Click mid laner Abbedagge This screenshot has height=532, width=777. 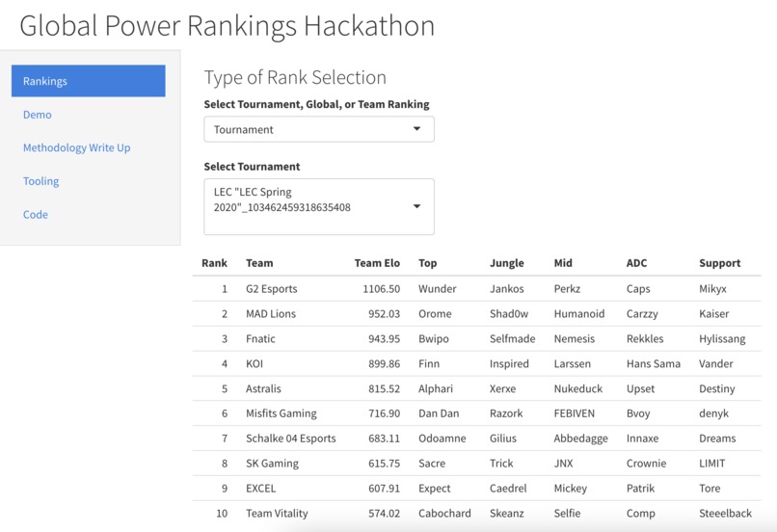pos(580,439)
